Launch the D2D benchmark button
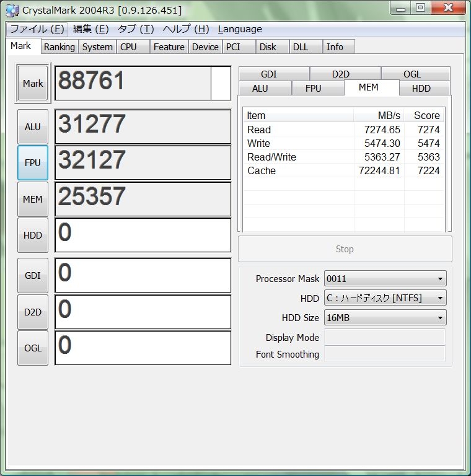The width and height of the screenshot is (471, 476). tap(33, 312)
